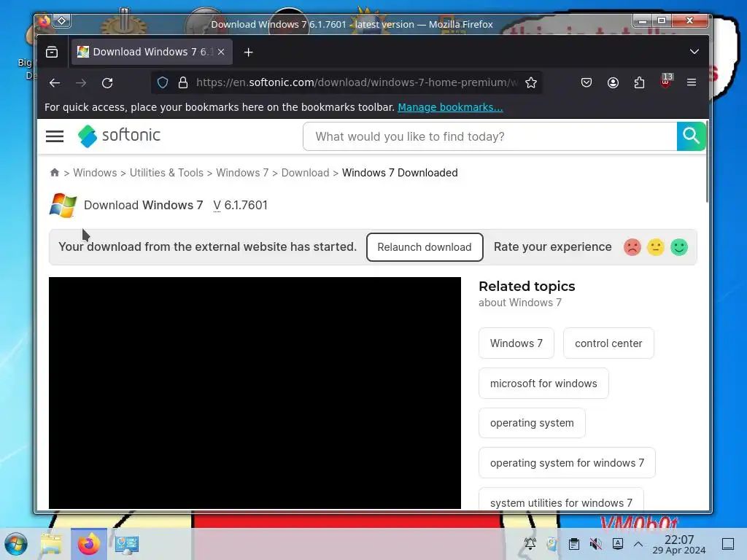Go back with the Firefox back arrow
The width and height of the screenshot is (747, 560).
point(54,83)
